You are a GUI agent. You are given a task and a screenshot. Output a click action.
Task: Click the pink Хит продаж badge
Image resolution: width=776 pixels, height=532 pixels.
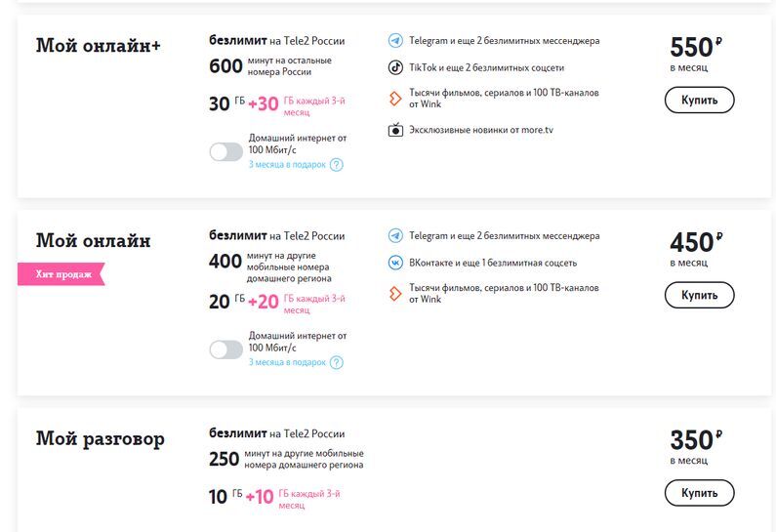point(61,274)
